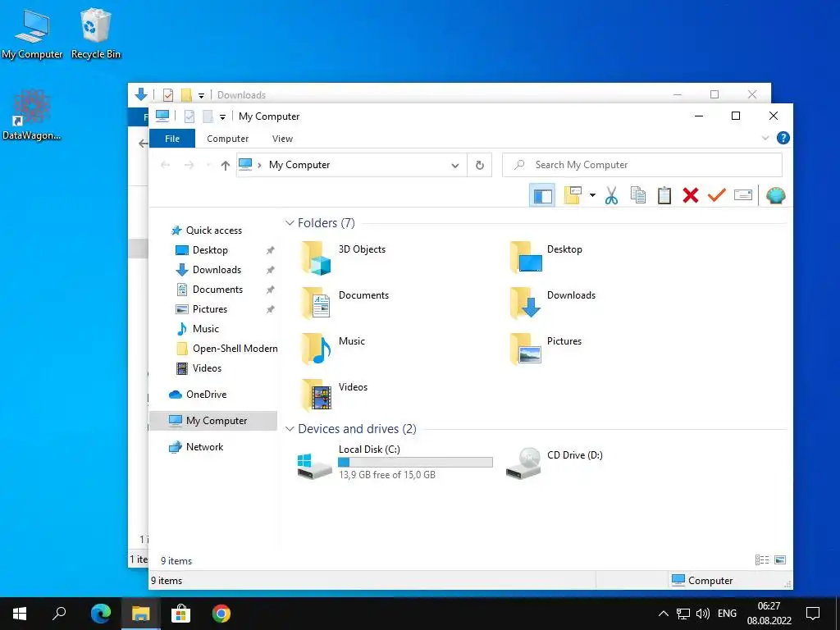This screenshot has height=630, width=840.
Task: Select CD Drive (D:)
Action: (x=555, y=462)
